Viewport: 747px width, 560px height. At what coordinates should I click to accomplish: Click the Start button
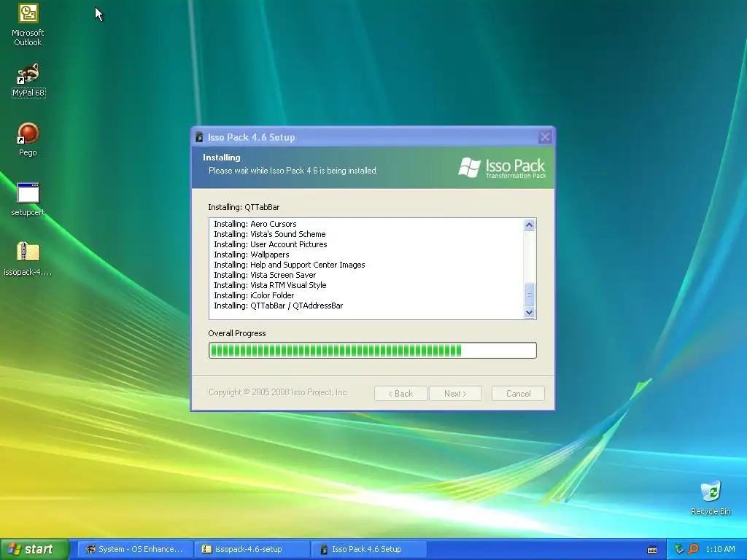34,549
